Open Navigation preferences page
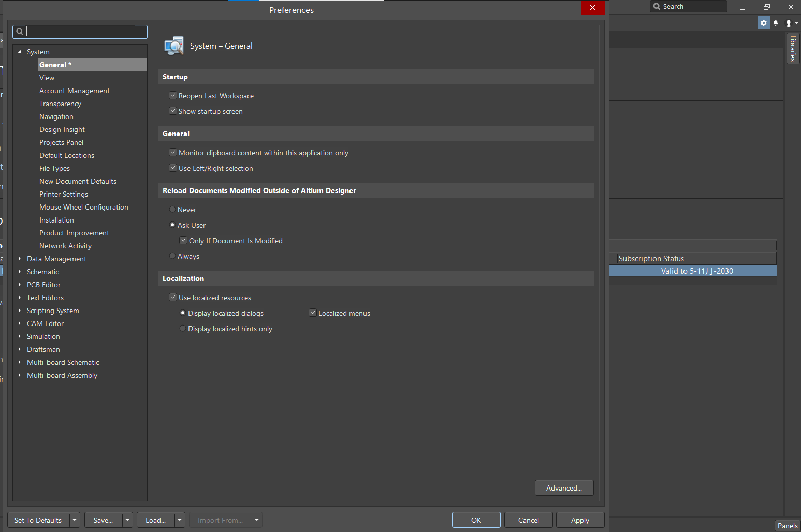This screenshot has height=532, width=801. [56, 116]
